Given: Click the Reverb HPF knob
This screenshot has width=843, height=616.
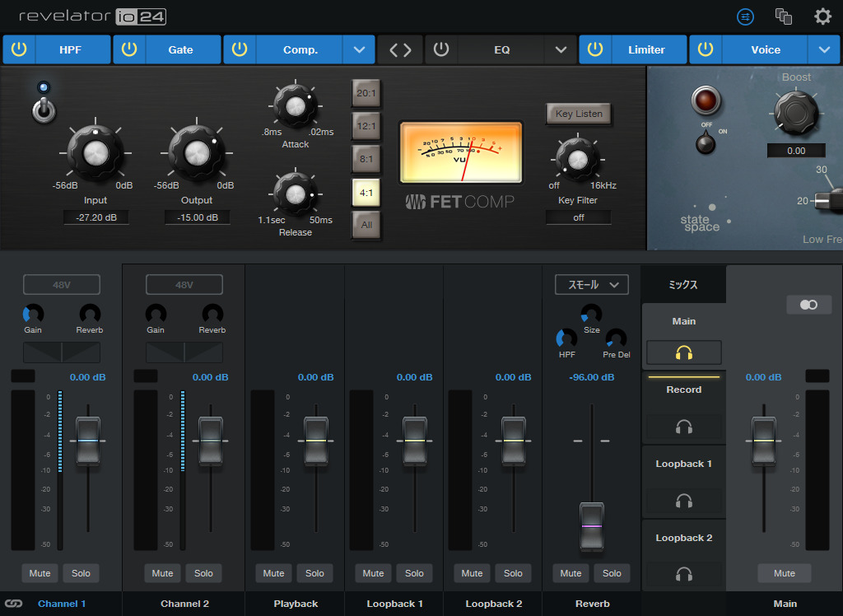Looking at the screenshot, I should pos(566,339).
